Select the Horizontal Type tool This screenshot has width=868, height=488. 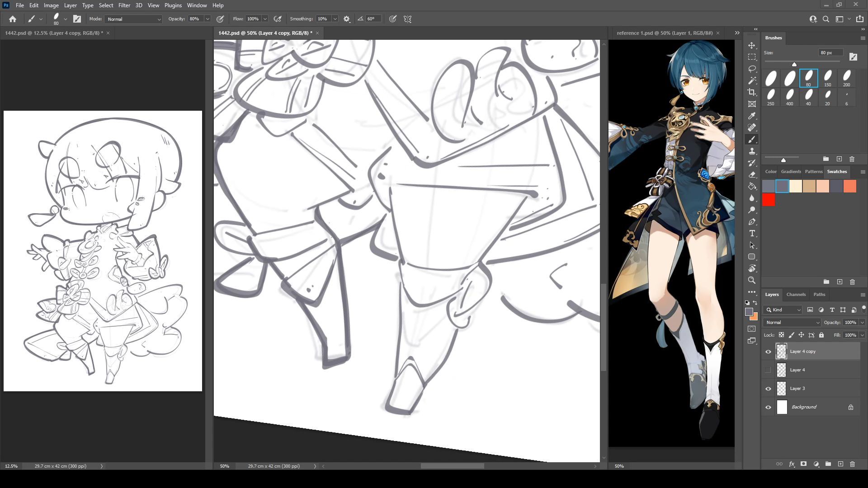(x=752, y=234)
